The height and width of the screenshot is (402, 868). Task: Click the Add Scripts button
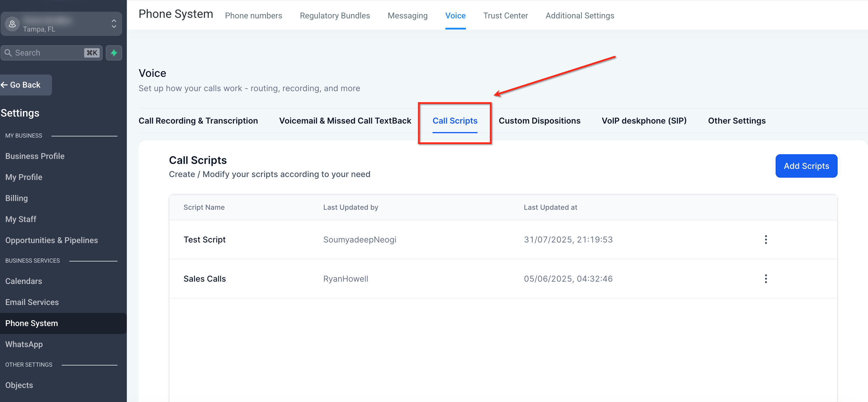point(806,166)
